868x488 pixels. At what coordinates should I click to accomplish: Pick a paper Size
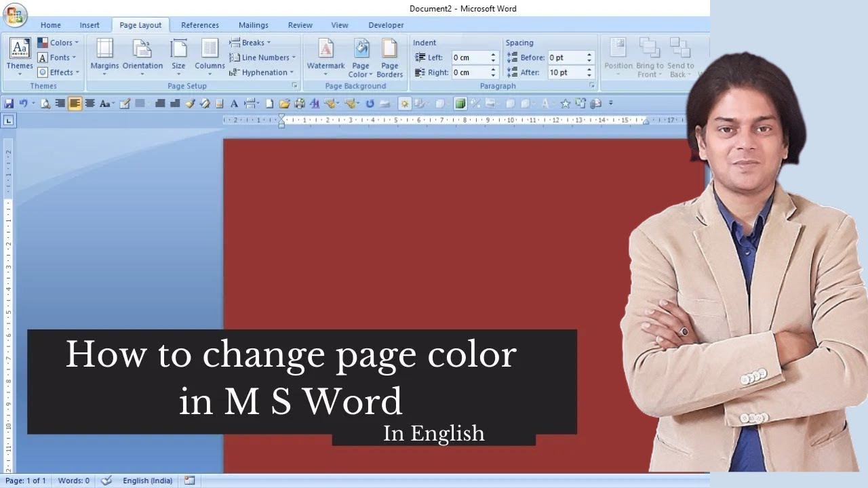(178, 57)
